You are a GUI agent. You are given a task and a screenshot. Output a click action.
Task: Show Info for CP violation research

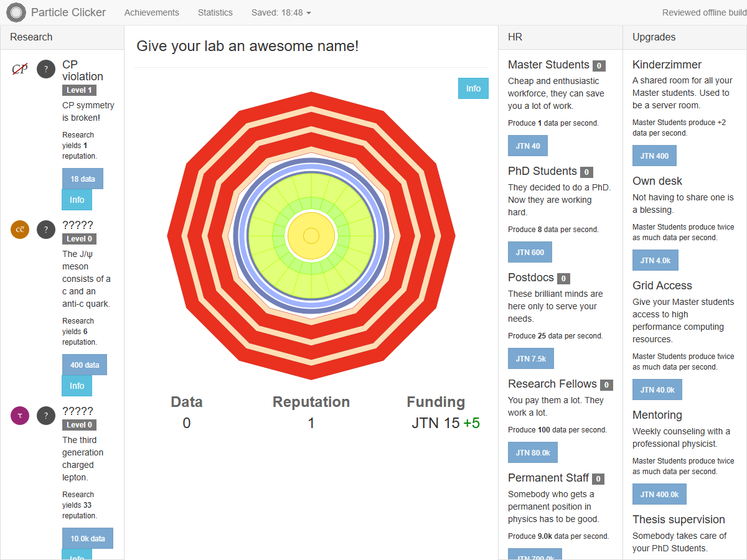point(77,200)
